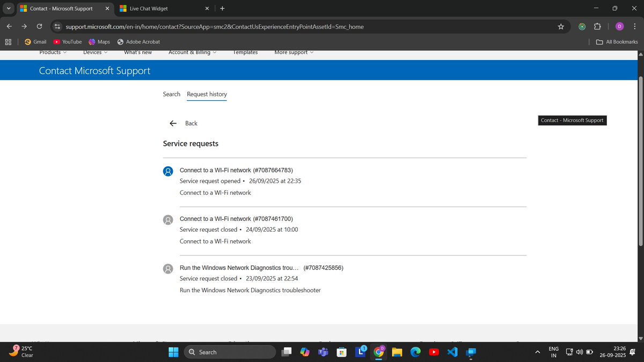The height and width of the screenshot is (362, 644).
Task: Expand the Products menu
Action: (x=53, y=52)
